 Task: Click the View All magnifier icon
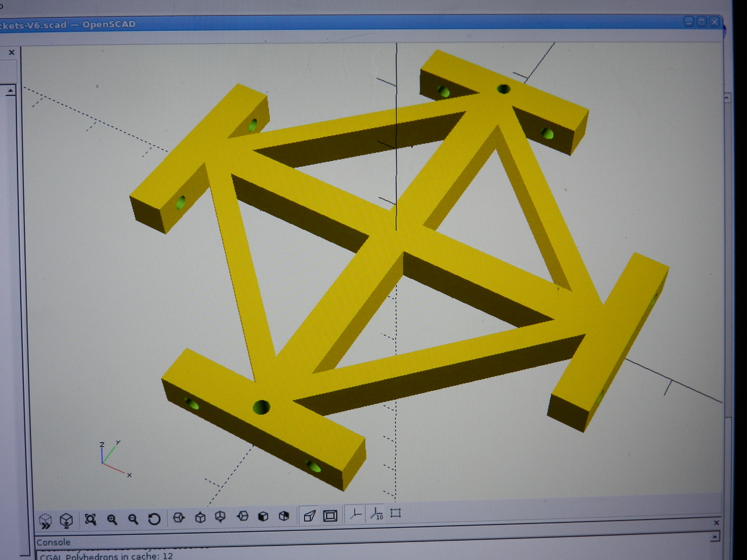(x=90, y=519)
